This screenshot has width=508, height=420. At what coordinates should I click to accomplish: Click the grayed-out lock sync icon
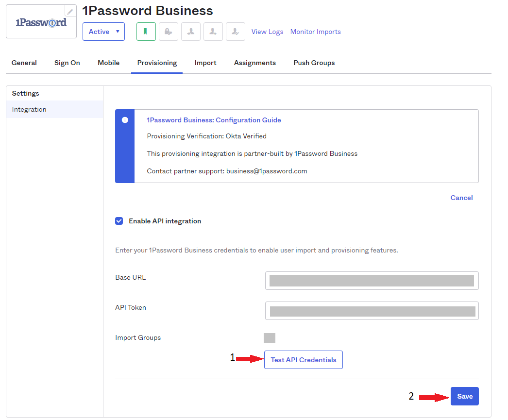(168, 31)
